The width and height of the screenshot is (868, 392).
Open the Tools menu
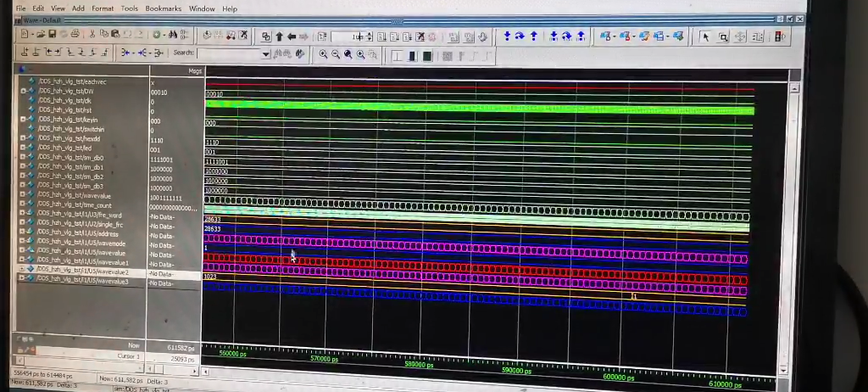point(130,8)
